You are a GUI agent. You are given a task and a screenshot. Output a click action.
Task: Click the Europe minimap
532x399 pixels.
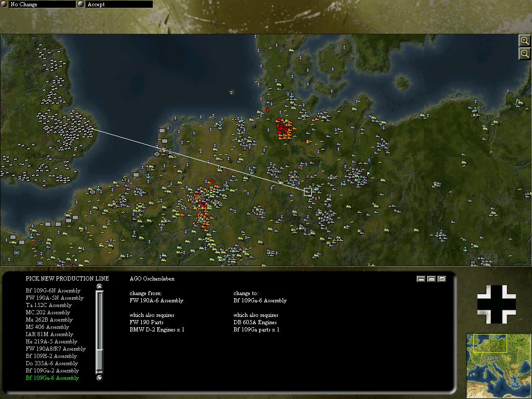coord(499,366)
